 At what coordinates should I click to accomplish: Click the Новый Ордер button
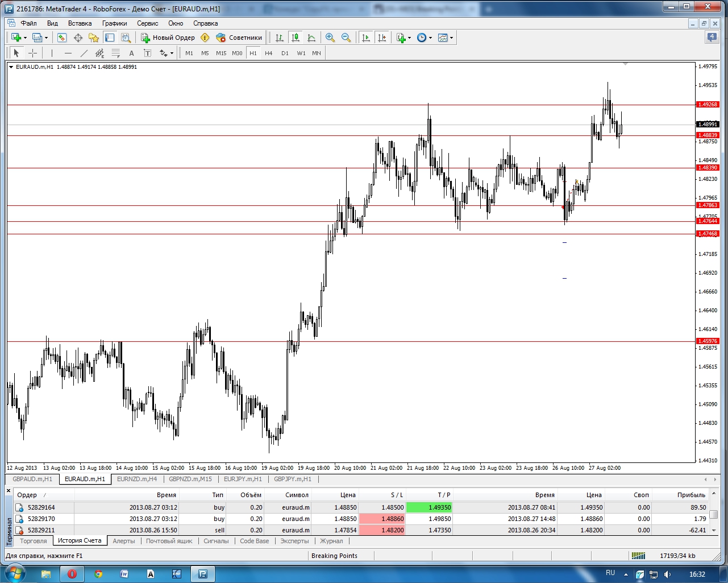168,38
